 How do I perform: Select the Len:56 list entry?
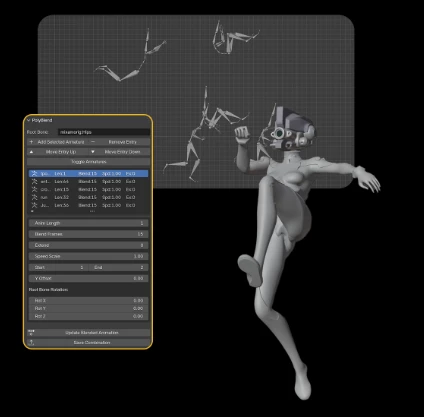(88, 205)
